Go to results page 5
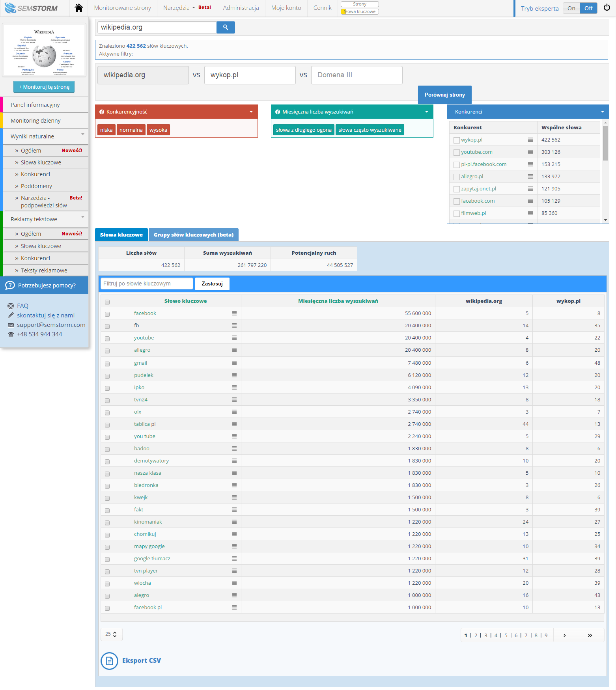Viewport: 616px width, 690px height. (x=506, y=635)
